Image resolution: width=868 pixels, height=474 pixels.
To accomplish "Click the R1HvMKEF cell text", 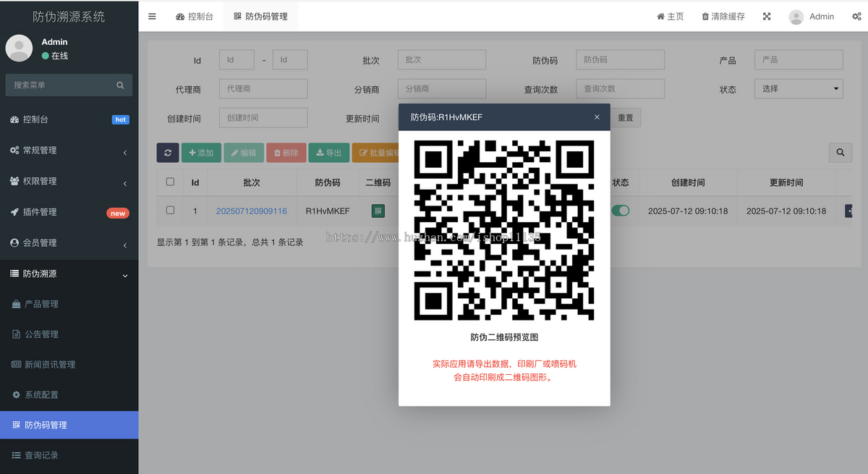I will click(x=328, y=211).
